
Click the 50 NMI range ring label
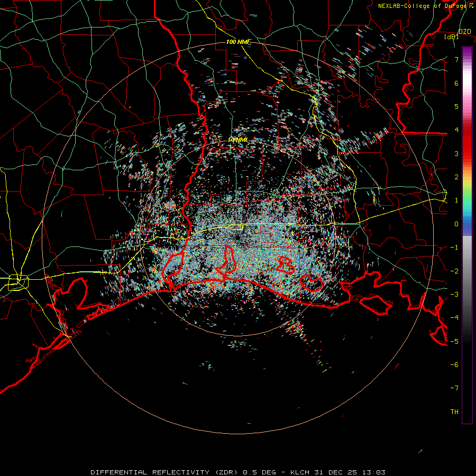[x=237, y=140]
